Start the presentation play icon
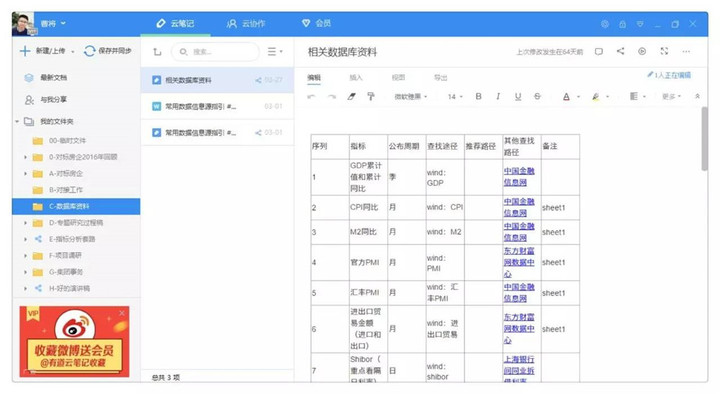The height and width of the screenshot is (394, 720). pyautogui.click(x=642, y=51)
